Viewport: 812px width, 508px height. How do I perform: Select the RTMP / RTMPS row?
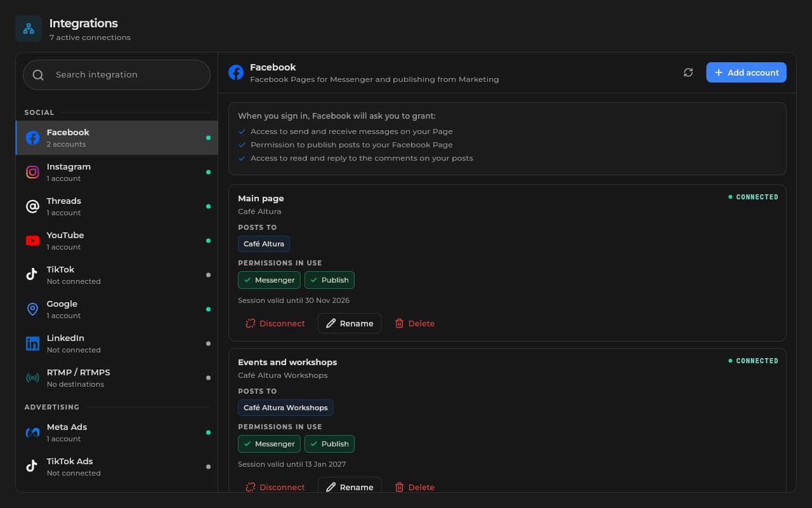[117, 378]
